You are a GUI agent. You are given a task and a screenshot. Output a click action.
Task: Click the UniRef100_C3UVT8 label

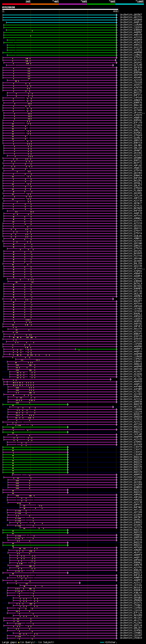pos(131,447)
